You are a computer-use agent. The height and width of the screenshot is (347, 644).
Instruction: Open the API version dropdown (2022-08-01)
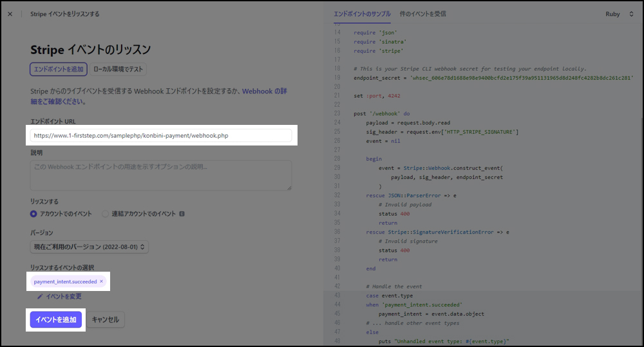(89, 247)
